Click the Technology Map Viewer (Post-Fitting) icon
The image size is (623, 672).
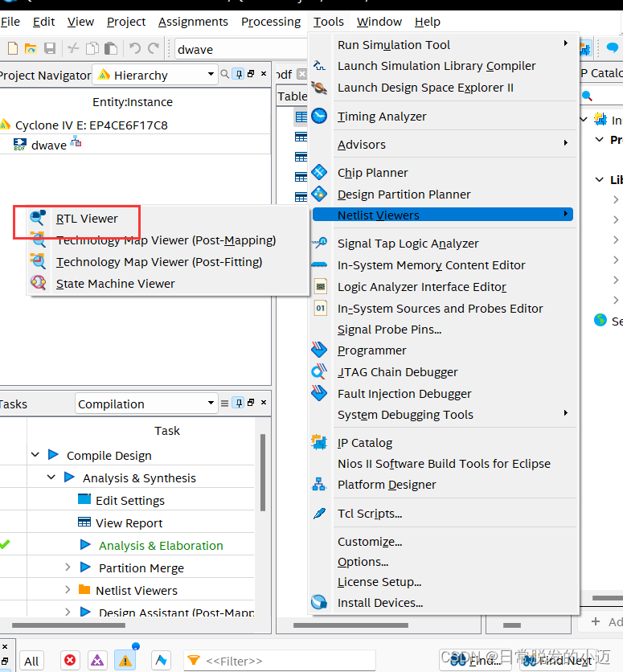click(38, 261)
